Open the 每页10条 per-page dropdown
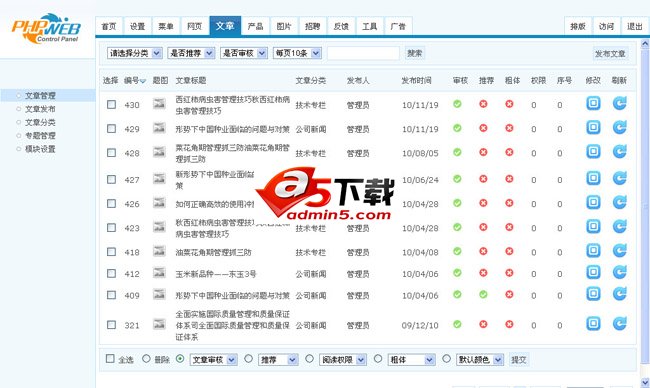This screenshot has height=388, width=650. pos(297,53)
